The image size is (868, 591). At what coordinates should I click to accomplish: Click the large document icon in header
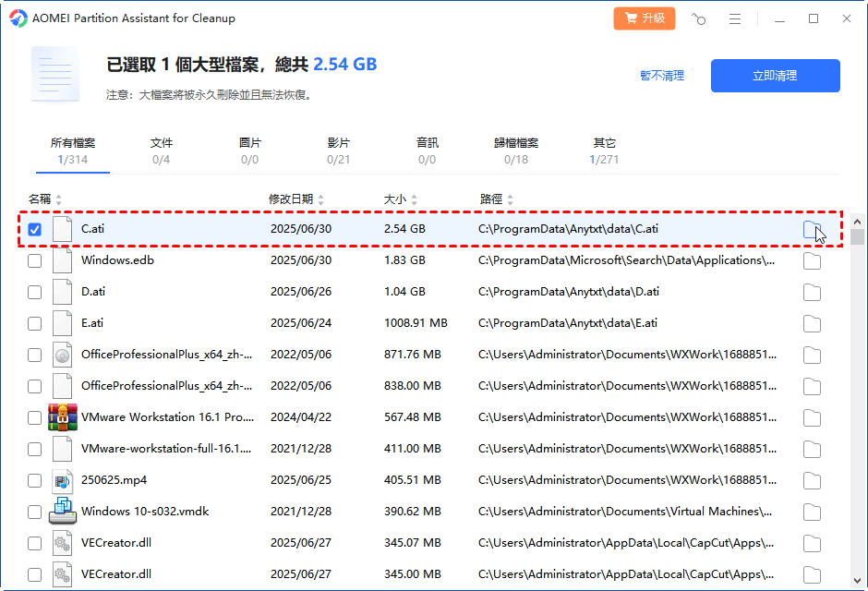pyautogui.click(x=55, y=74)
